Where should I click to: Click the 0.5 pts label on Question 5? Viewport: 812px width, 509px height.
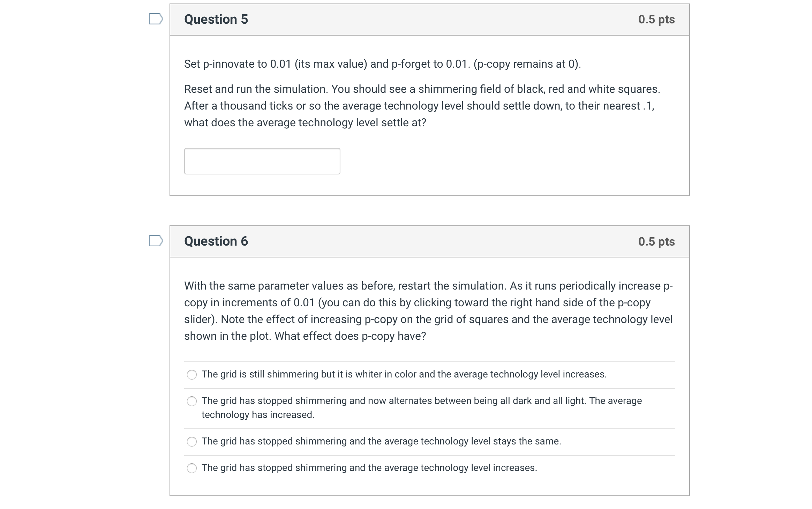(656, 20)
